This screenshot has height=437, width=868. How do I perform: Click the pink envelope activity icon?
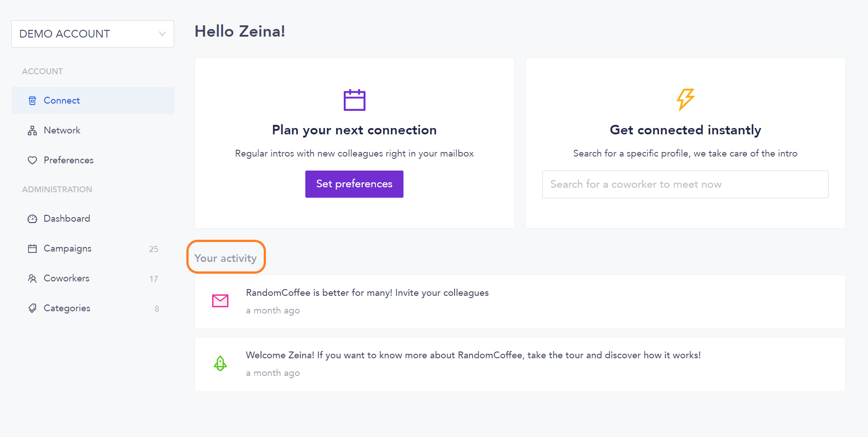pyautogui.click(x=220, y=301)
